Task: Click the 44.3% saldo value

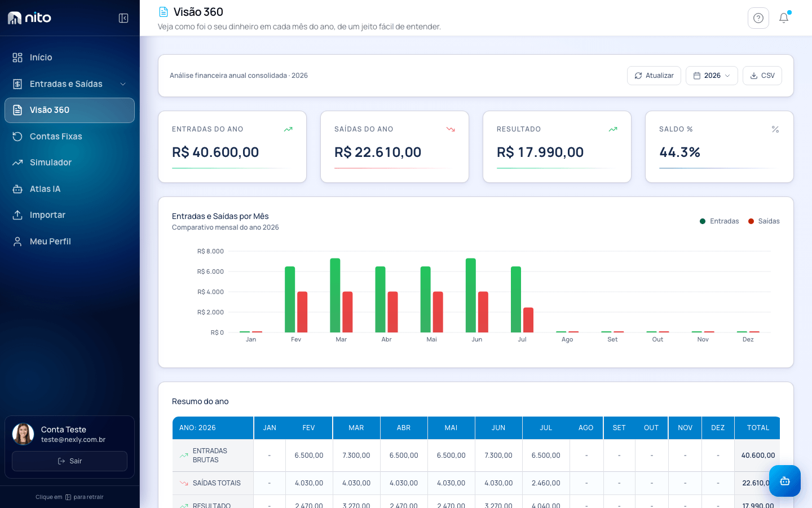Action: click(x=679, y=152)
